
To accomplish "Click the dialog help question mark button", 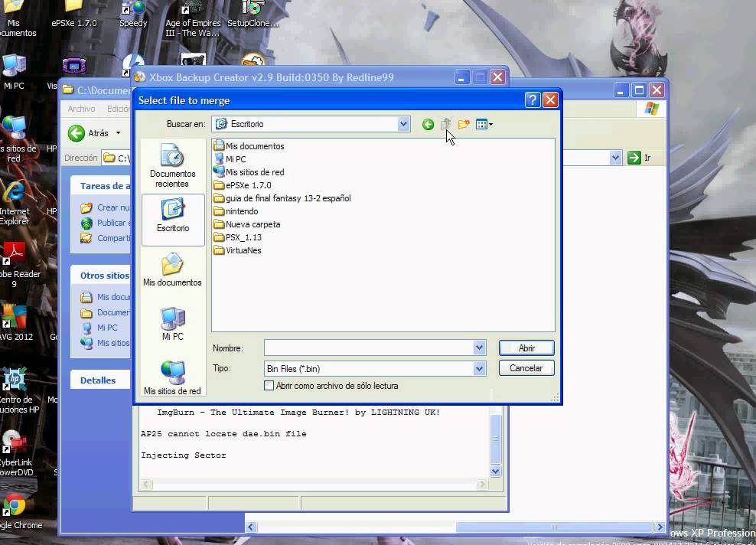I will click(x=533, y=100).
